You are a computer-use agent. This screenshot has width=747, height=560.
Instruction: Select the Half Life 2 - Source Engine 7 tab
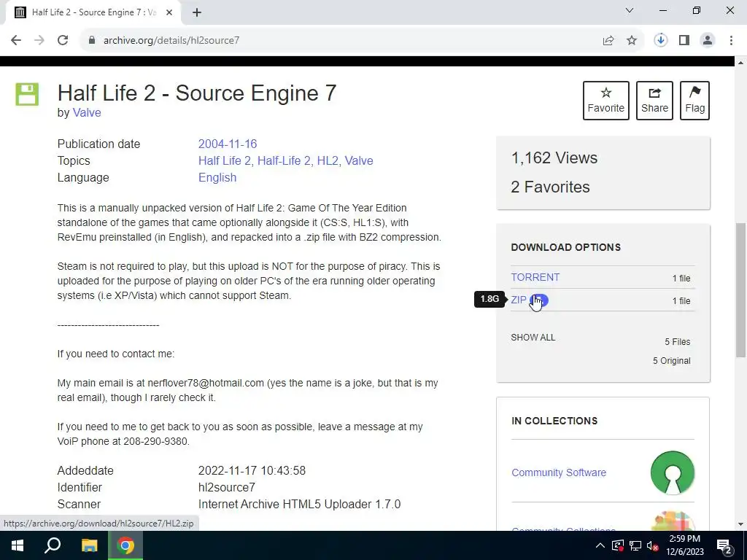[93, 12]
